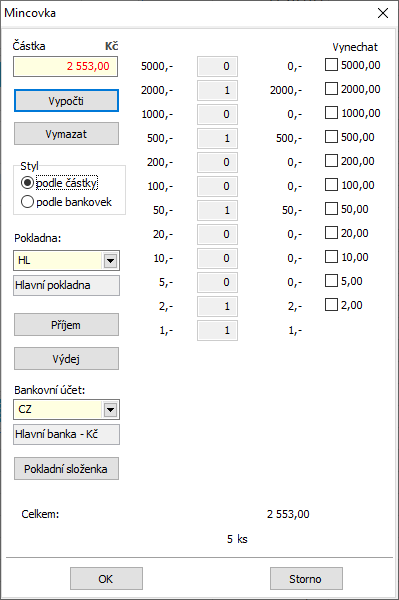The width and height of the screenshot is (399, 600).
Task: Check Vynechat 2,00 checkbox
Action: pyautogui.click(x=331, y=305)
